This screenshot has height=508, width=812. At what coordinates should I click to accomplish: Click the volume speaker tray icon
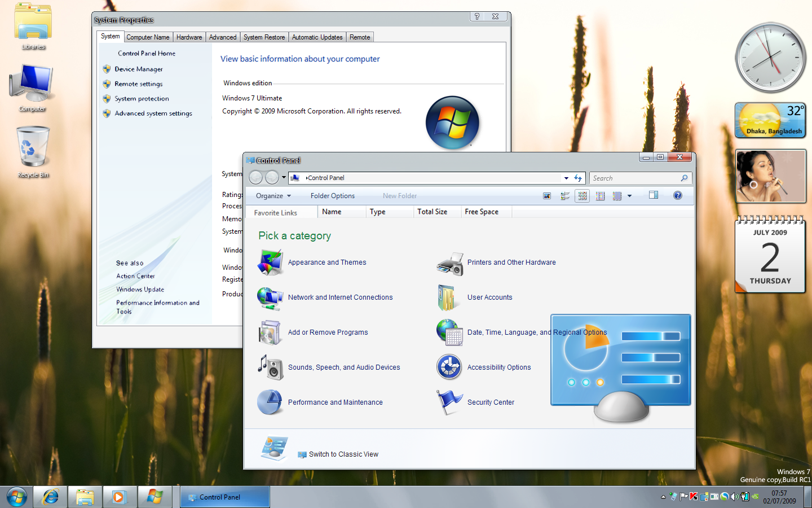pyautogui.click(x=734, y=497)
